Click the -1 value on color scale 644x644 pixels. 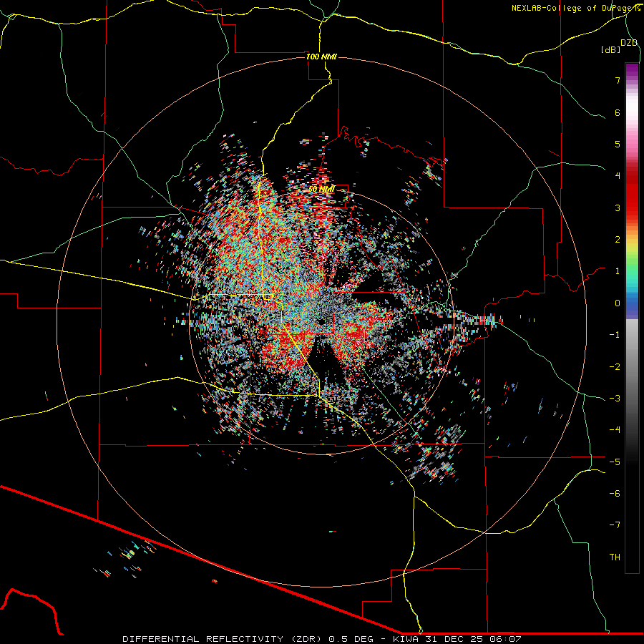coord(615,335)
